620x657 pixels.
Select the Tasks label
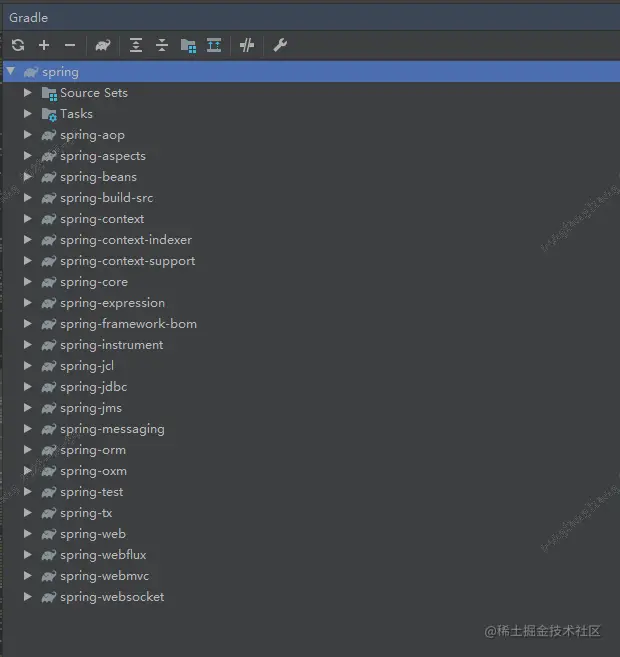[x=76, y=114]
